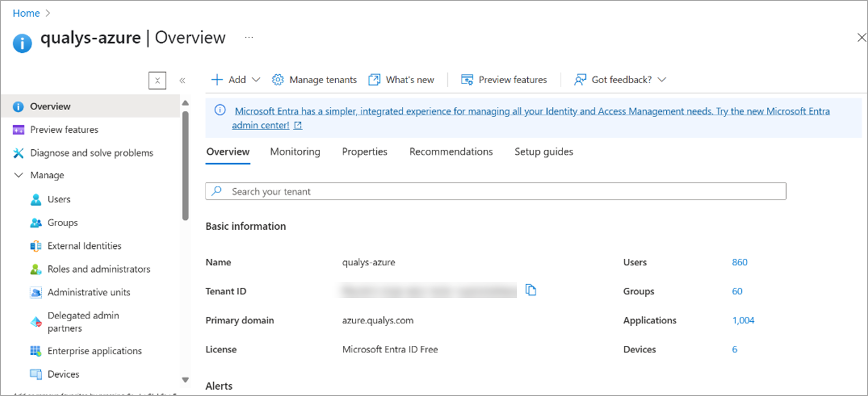Click the Search your tenant field
The height and width of the screenshot is (396, 868).
tap(495, 192)
